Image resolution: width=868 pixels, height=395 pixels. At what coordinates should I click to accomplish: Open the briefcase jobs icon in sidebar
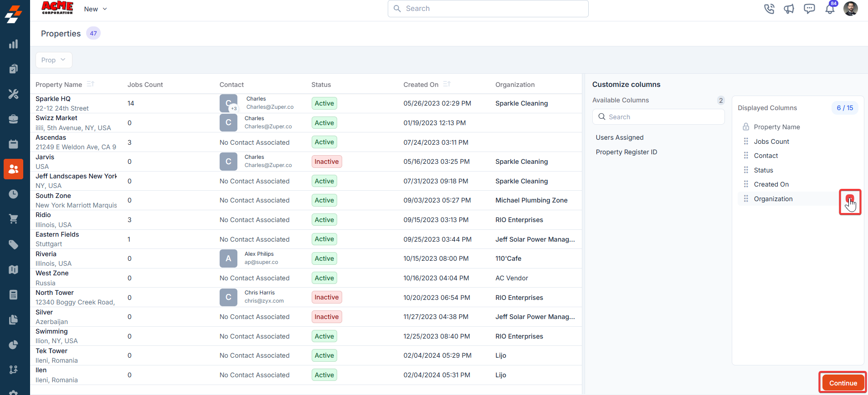(14, 119)
